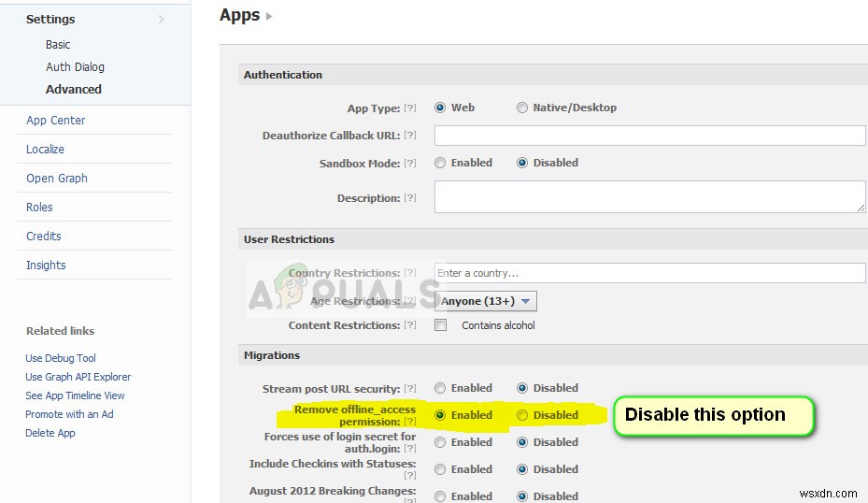Open help [?] for Deauthorize Callback URL
868x503 pixels.
pos(409,136)
